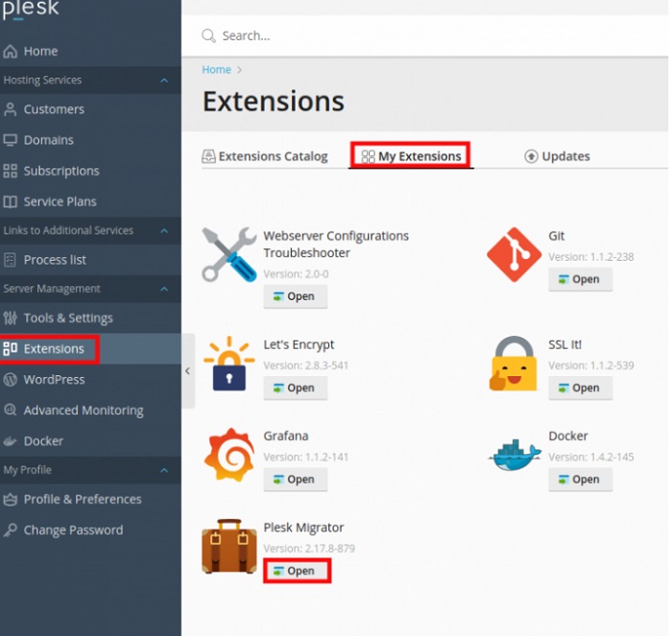Click the SSL It! smiling lock logo
Viewport: 672px width, 636px height.
tap(514, 364)
